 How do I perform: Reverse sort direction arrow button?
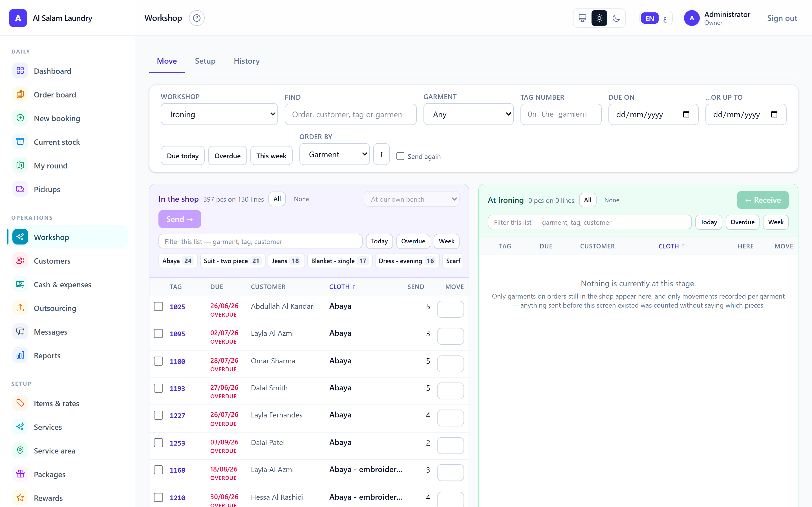381,154
